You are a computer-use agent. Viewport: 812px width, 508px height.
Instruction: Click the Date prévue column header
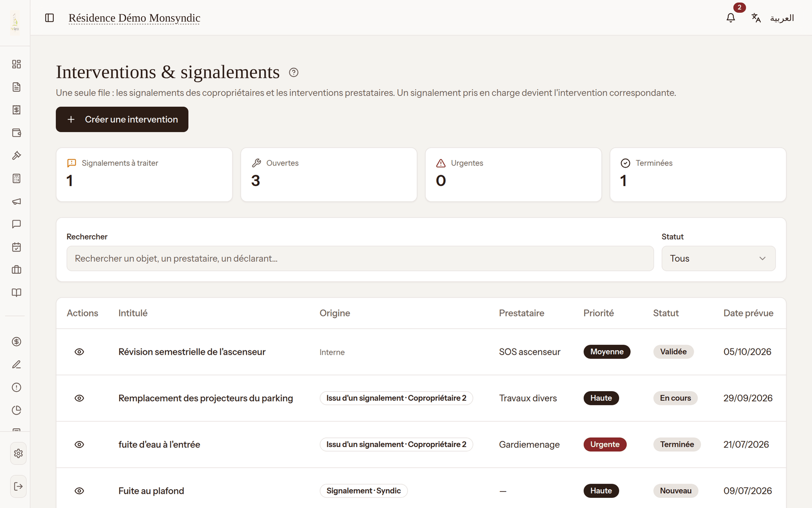749,313
